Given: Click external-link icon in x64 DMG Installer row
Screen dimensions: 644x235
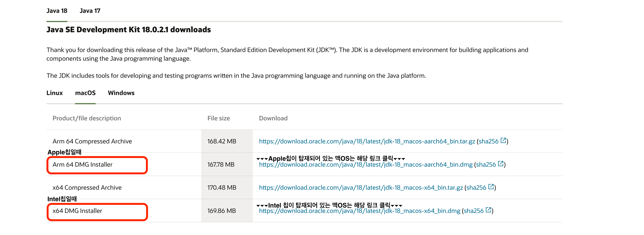Looking at the screenshot, I should [x=488, y=210].
